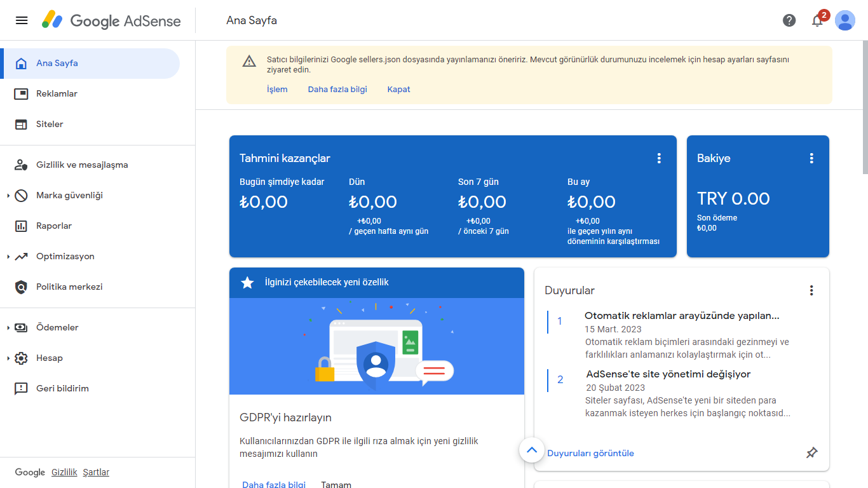This screenshot has width=868, height=488.
Task: Click the Bu ay label
Action: pos(579,182)
